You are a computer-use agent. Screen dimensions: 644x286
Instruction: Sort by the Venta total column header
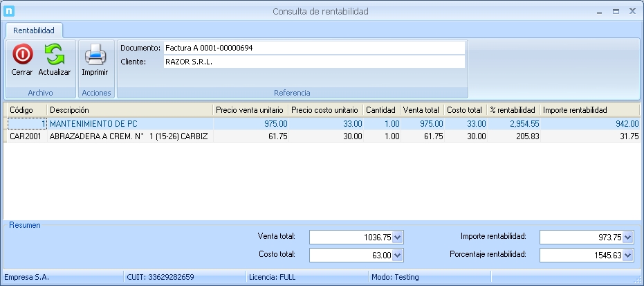tap(422, 110)
